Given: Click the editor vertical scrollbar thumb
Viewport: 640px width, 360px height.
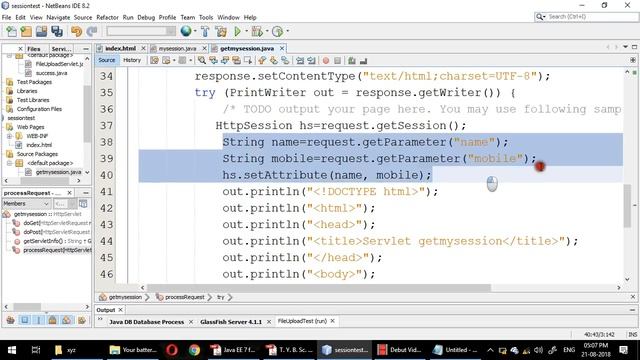Looking at the screenshot, I should [627, 205].
